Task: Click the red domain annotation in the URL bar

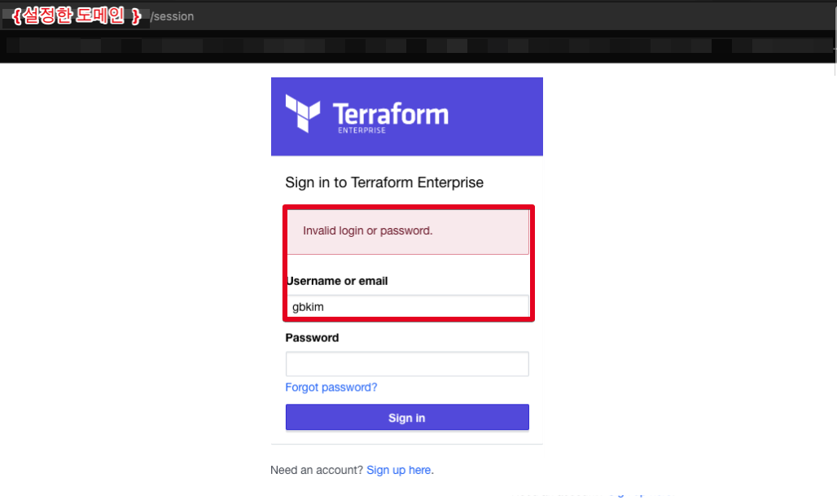Action: point(78,15)
